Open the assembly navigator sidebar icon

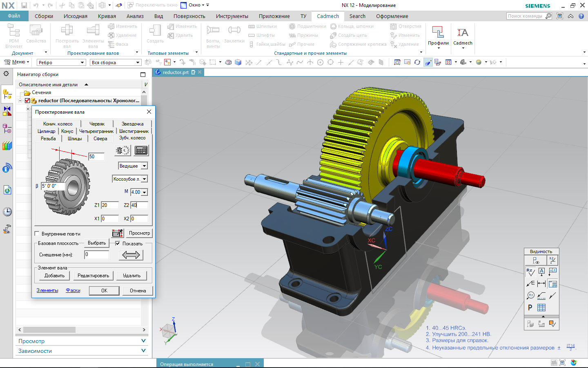tap(7, 94)
